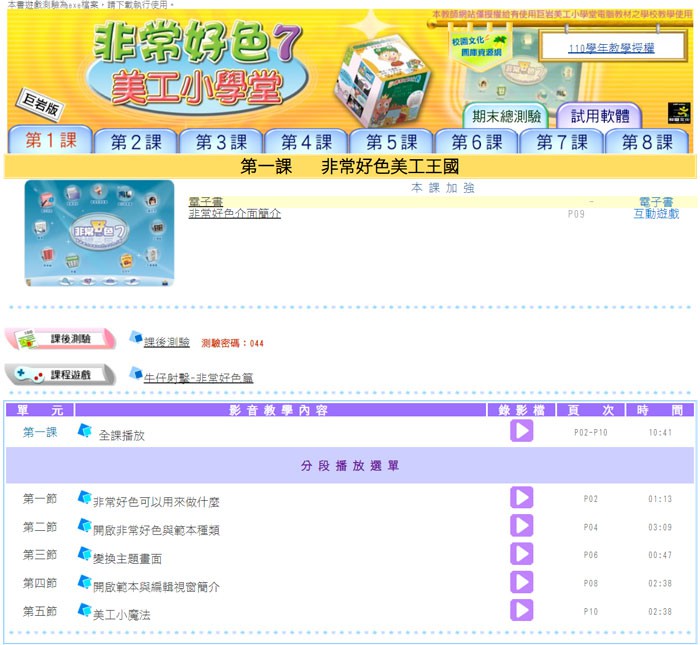The height and width of the screenshot is (645, 700).
Task: Play the 美工小魔法 section video
Action: click(x=521, y=610)
